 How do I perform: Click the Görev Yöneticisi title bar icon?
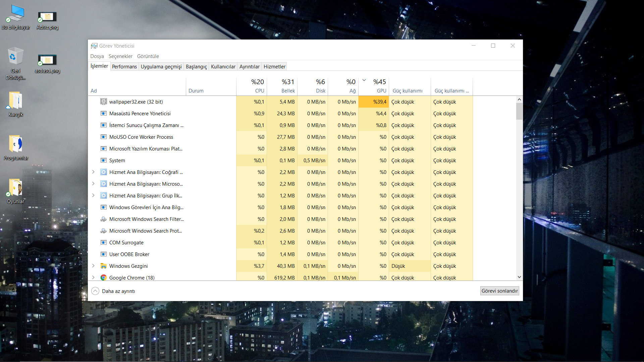94,46
